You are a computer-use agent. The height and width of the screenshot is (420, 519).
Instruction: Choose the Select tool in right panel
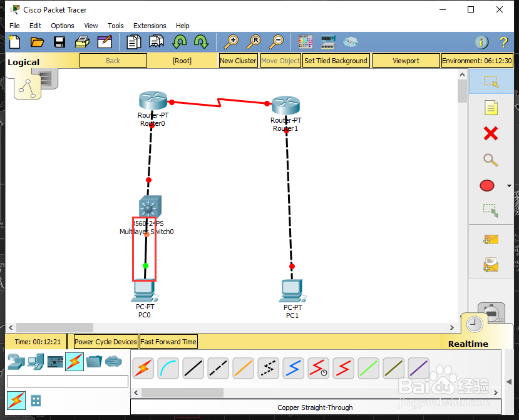491,81
